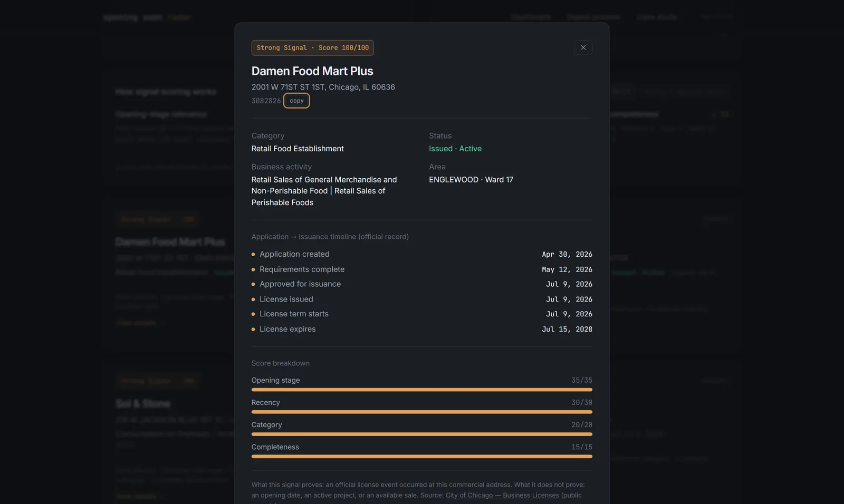Copy license number 3082826
Image resolution: width=844 pixels, height=504 pixels.
(296, 101)
